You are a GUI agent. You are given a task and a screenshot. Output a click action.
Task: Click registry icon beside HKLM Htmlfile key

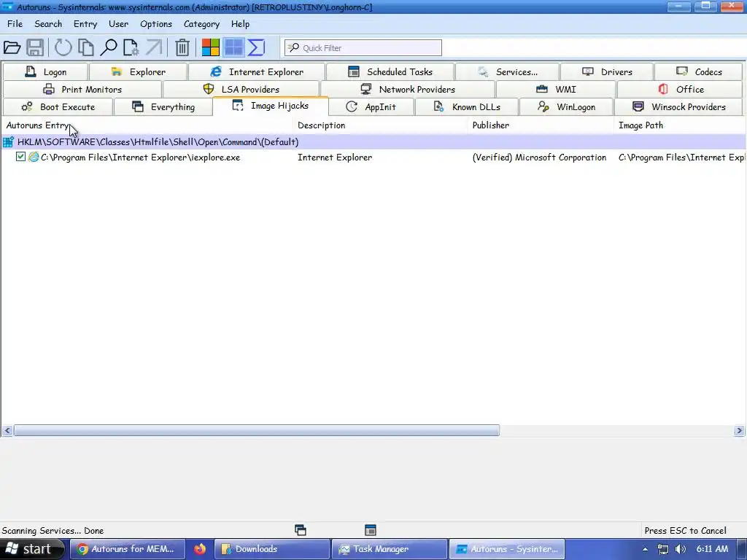pos(8,142)
